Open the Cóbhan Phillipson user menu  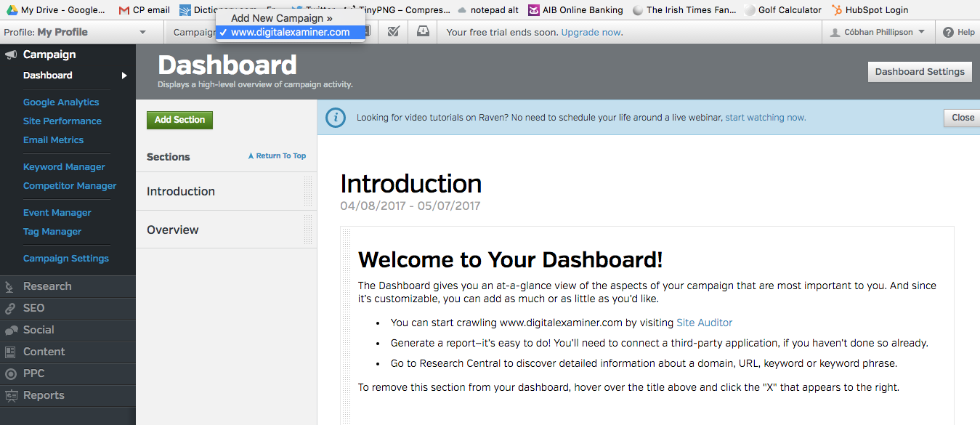pyautogui.click(x=878, y=32)
